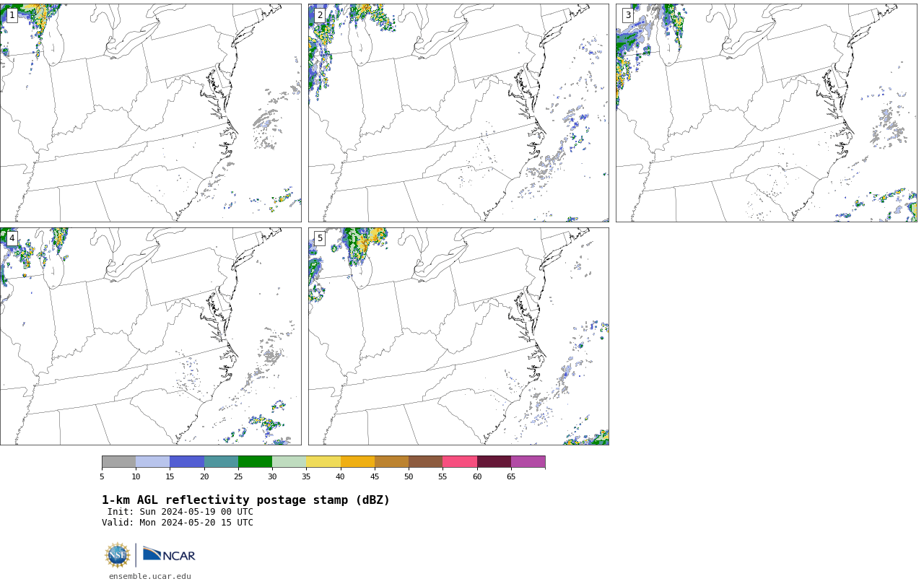Click the tan 45-50 dBZ swatch

click(x=391, y=462)
